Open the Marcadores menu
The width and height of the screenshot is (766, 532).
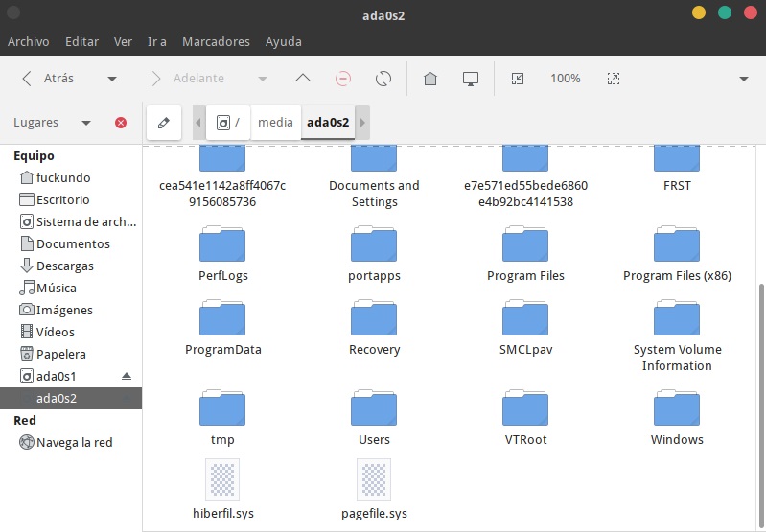click(216, 42)
